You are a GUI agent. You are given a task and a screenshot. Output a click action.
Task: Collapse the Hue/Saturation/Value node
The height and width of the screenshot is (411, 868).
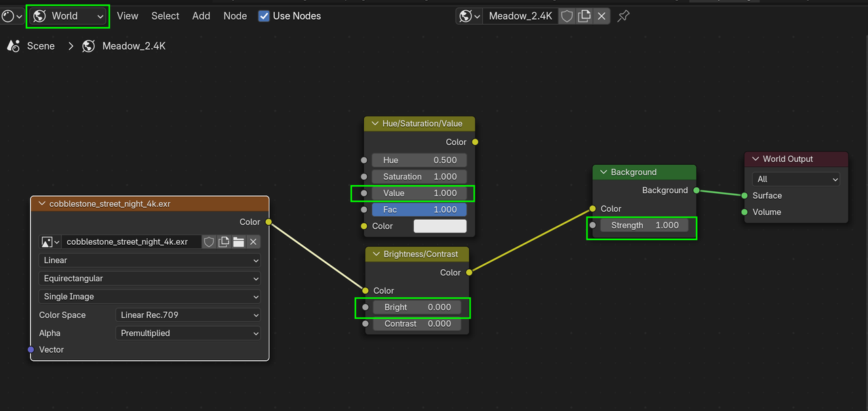point(374,123)
